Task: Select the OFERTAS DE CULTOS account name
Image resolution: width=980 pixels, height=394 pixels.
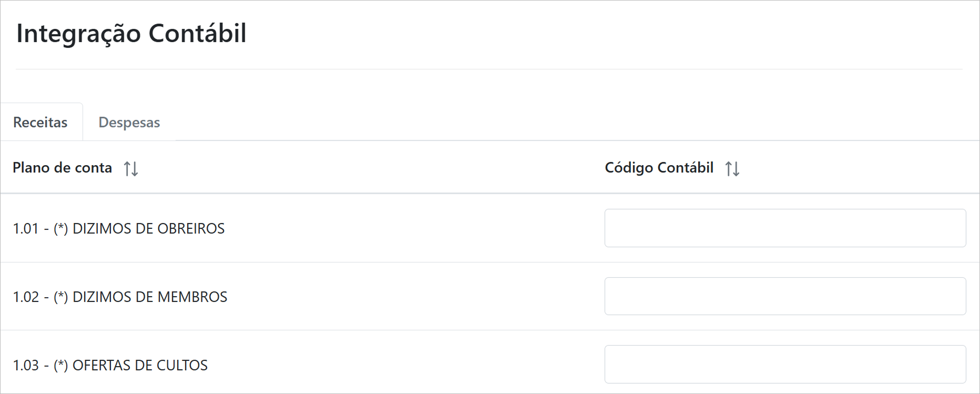Action: tap(140, 366)
